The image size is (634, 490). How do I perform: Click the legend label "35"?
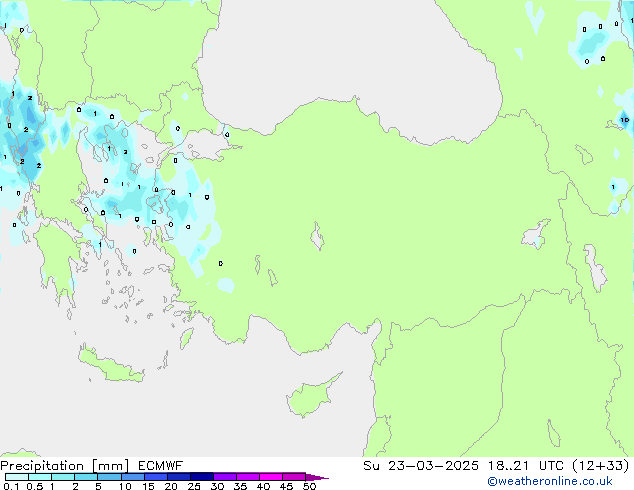[240, 486]
